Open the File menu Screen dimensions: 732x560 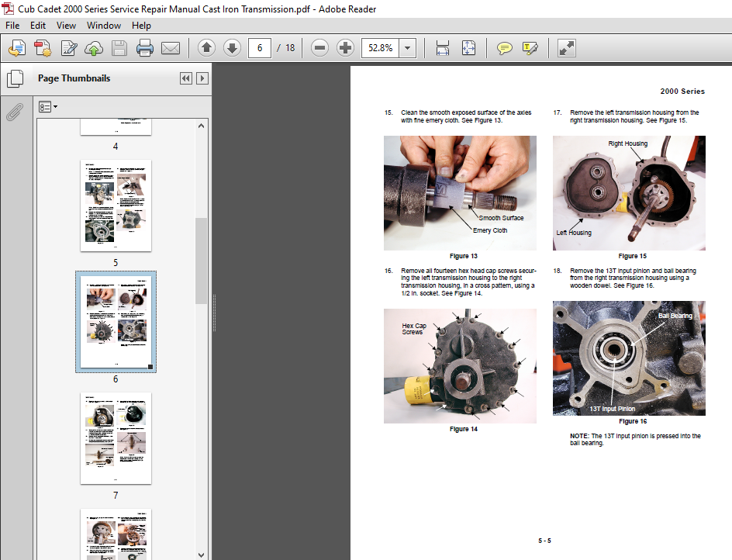pyautogui.click(x=12, y=26)
